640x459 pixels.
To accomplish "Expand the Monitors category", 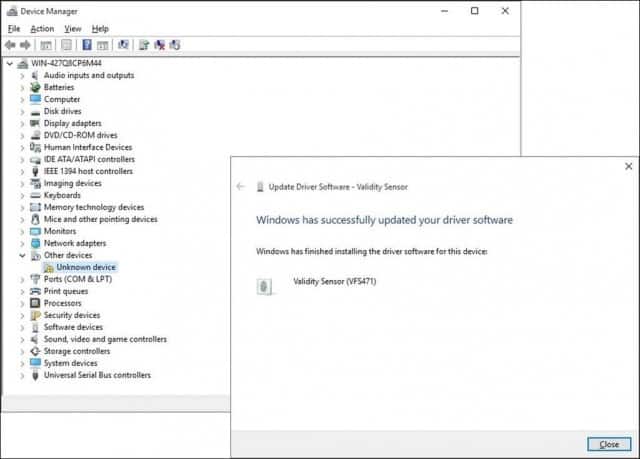I will click(22, 231).
